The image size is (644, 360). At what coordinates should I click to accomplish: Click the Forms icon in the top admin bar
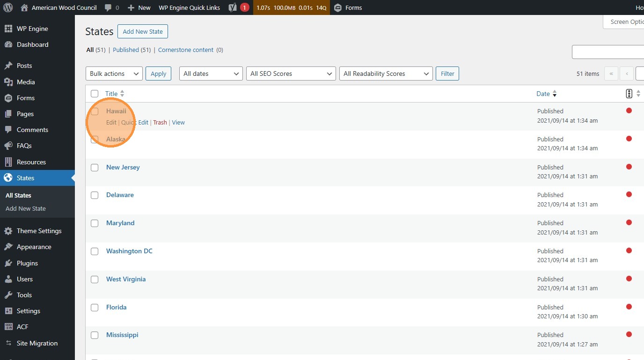tap(338, 7)
